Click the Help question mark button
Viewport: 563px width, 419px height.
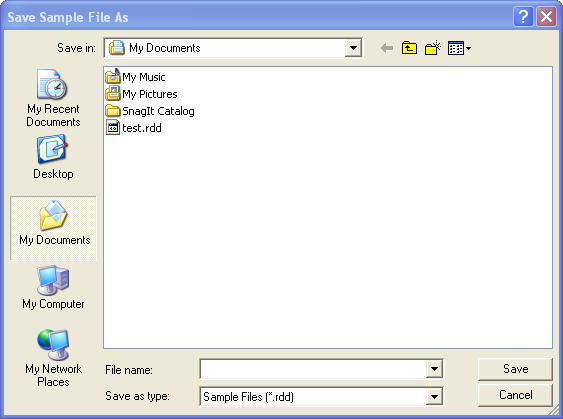pos(523,17)
